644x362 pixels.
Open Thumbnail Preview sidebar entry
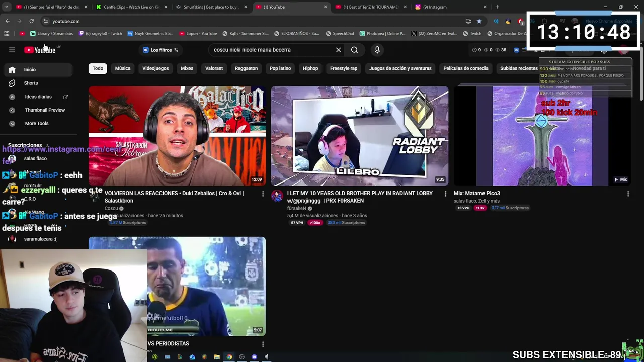(38, 110)
